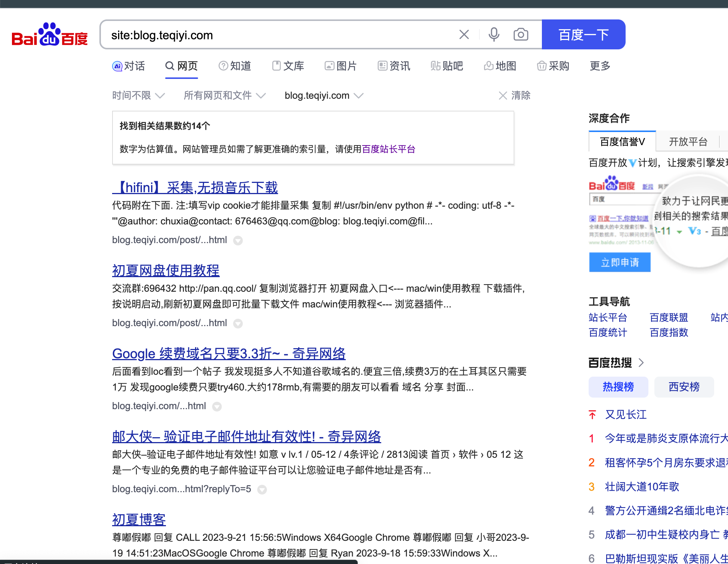Select the 网页 tab
This screenshot has width=728, height=564.
[181, 66]
